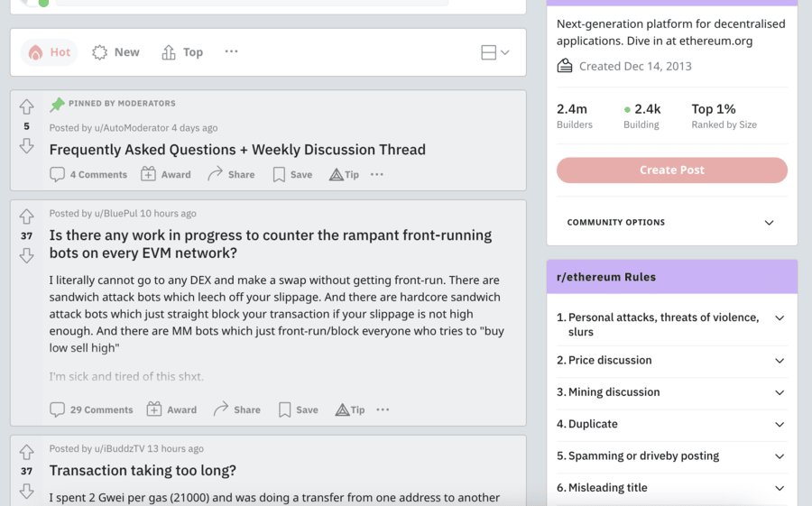This screenshot has width=812, height=506.
Task: Open more options on the front-running bots post
Action: click(x=383, y=409)
